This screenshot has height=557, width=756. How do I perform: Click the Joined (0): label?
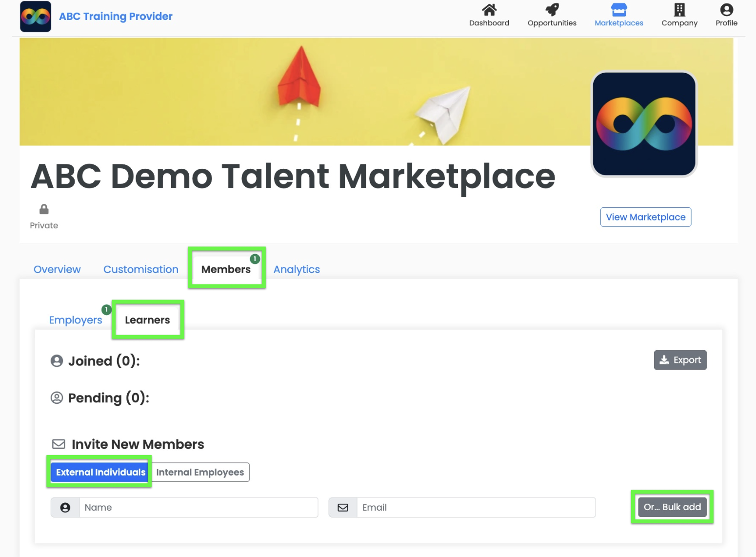click(104, 361)
